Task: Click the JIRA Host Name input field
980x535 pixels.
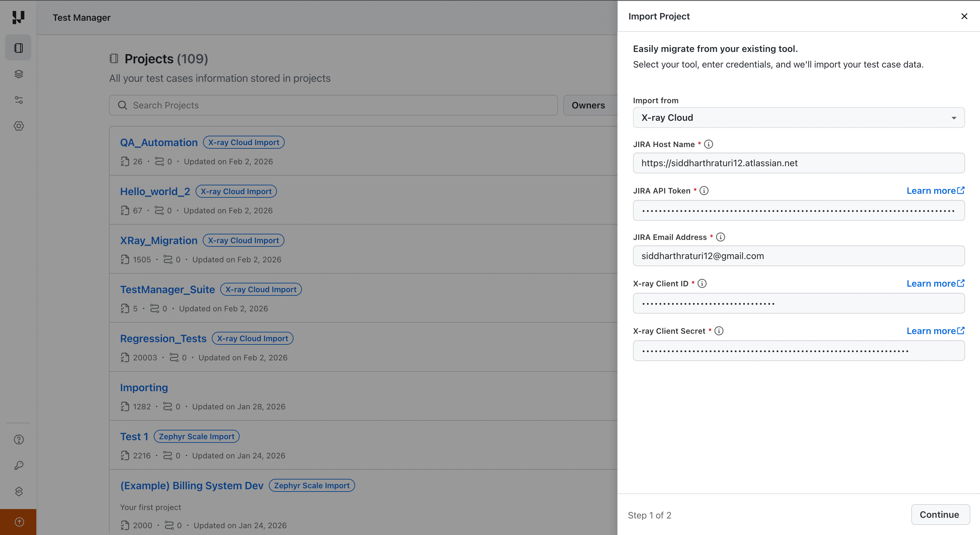Action: tap(798, 163)
